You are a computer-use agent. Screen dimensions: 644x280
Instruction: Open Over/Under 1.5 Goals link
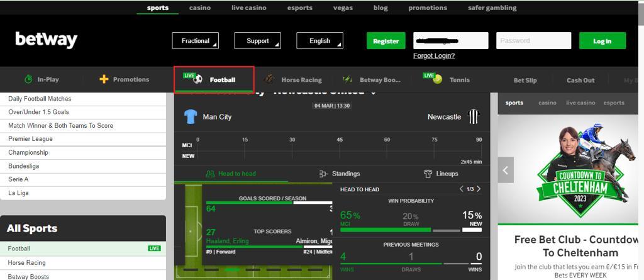82,112
